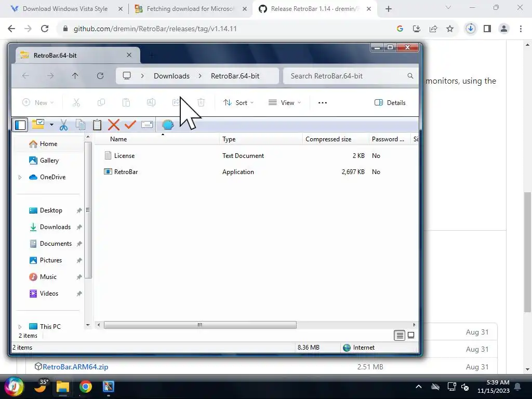532x399 pixels.
Task: Click the Rename icon in classic toolbar
Action: click(x=147, y=125)
